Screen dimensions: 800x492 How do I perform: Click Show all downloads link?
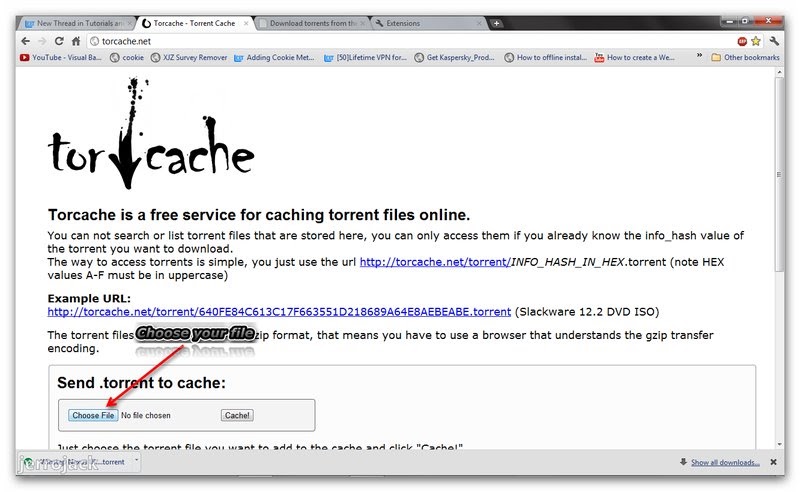pos(725,462)
